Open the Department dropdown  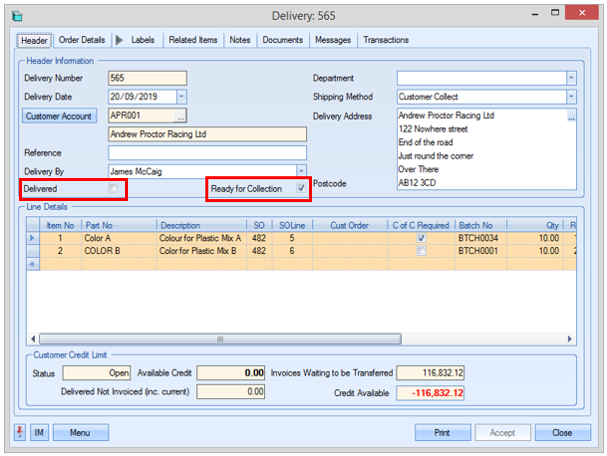[x=571, y=78]
